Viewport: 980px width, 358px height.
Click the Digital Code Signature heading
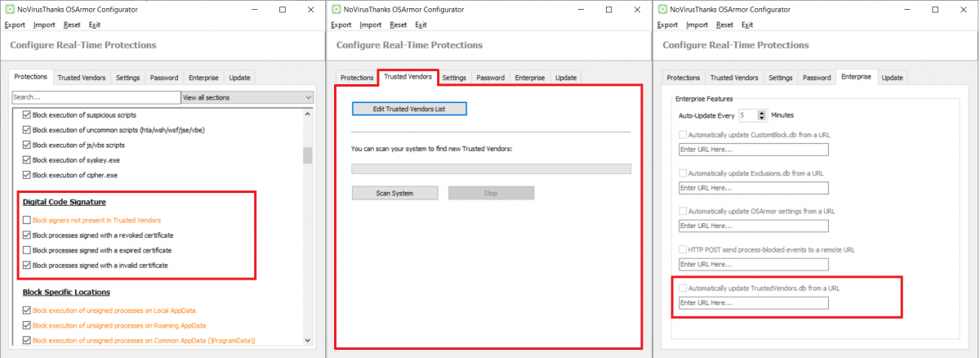(x=65, y=202)
